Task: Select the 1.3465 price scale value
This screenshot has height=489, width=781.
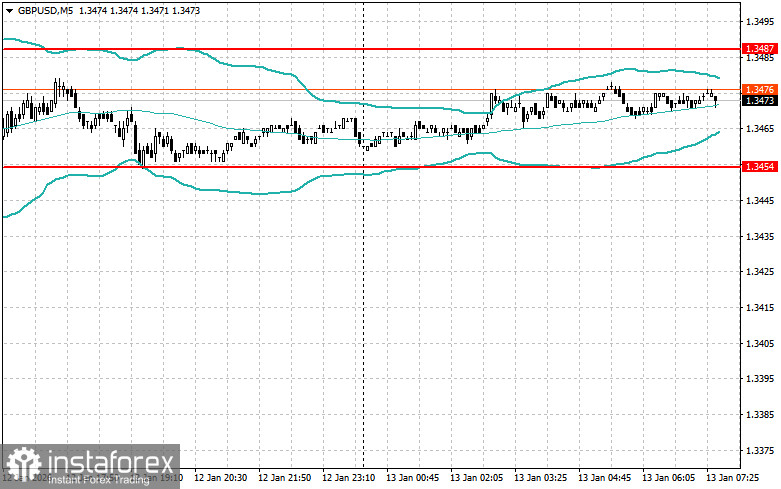Action: [x=760, y=129]
